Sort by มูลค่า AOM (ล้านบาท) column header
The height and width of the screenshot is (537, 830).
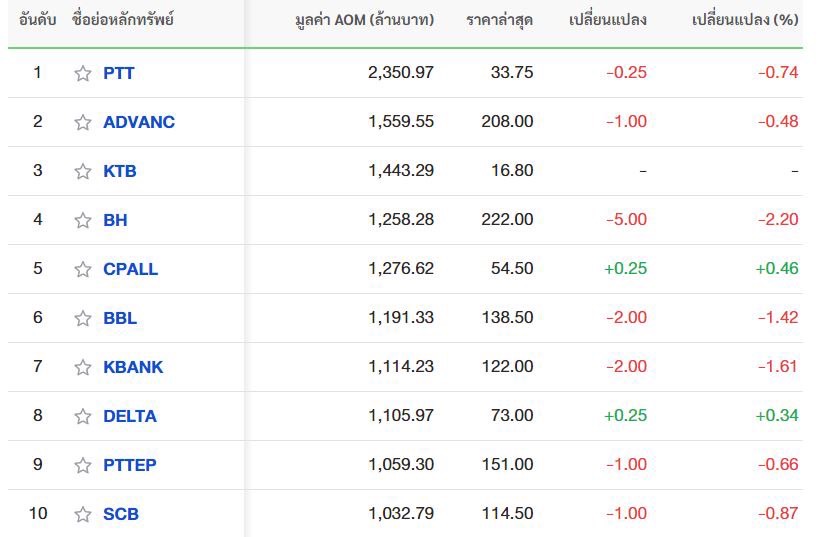(x=365, y=20)
